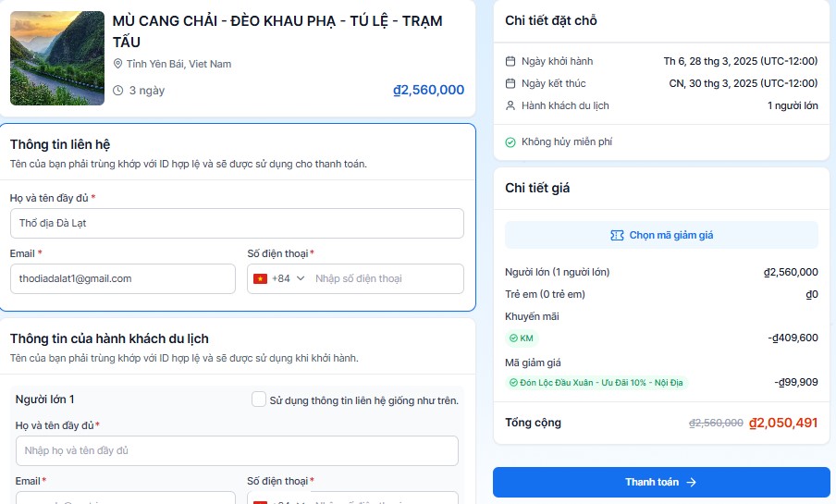Click the Vietnam flag in contact phone field

[x=260, y=278]
